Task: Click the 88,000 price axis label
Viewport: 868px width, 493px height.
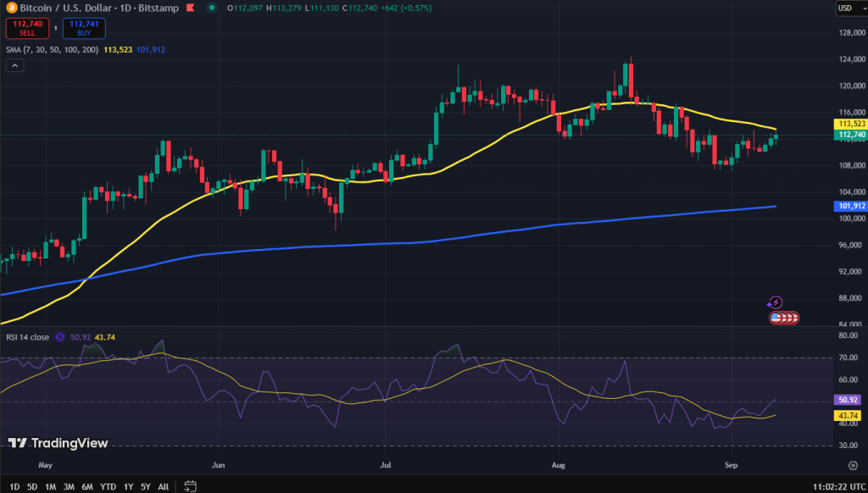Action: click(850, 298)
